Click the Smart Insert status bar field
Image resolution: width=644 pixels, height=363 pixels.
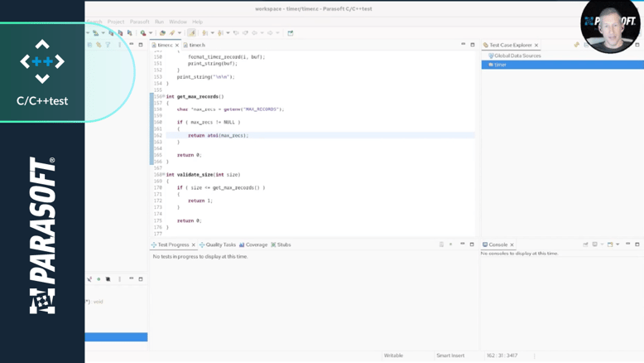(450, 356)
